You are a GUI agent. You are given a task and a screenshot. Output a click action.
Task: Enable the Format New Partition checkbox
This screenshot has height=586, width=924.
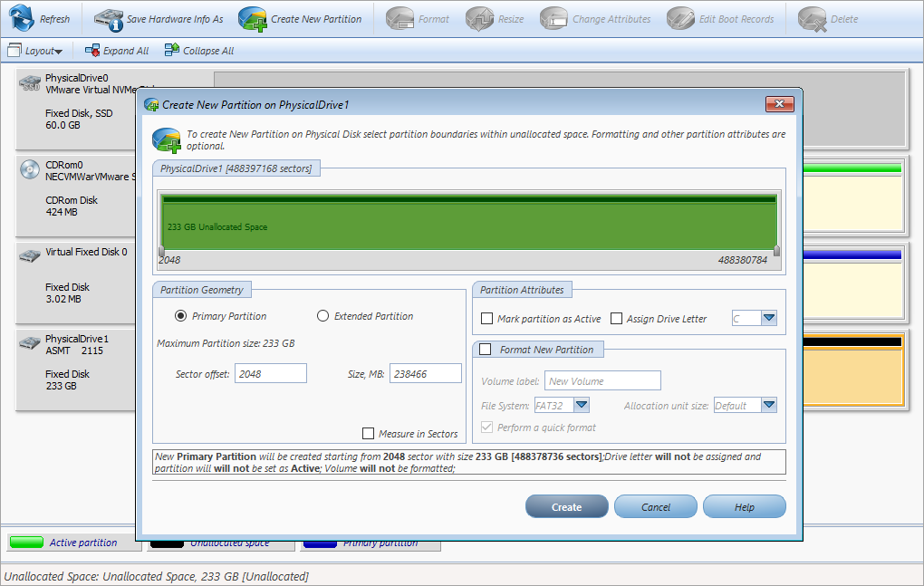pyautogui.click(x=486, y=350)
